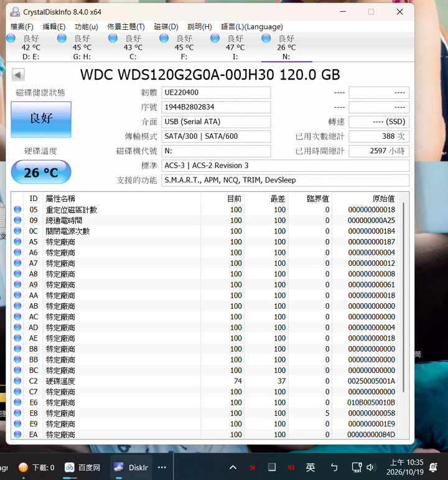The height and width of the screenshot is (480, 448).
Task: Show hidden system tray icons chevron
Action: pyautogui.click(x=233, y=468)
